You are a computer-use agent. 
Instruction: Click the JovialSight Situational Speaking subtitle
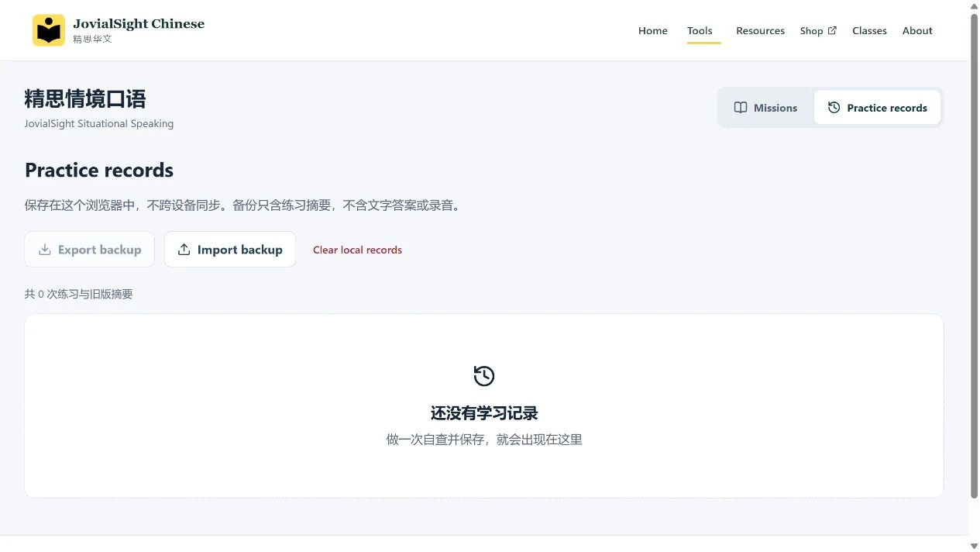99,123
